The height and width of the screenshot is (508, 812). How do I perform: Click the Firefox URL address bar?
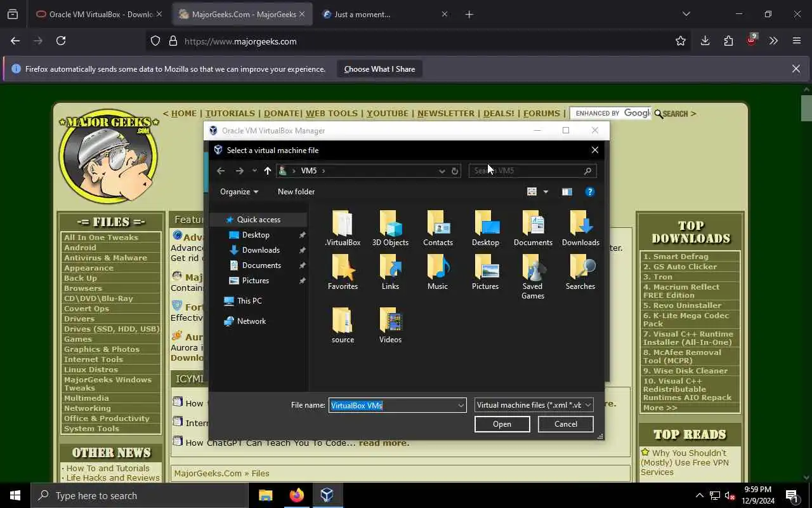[x=419, y=41]
